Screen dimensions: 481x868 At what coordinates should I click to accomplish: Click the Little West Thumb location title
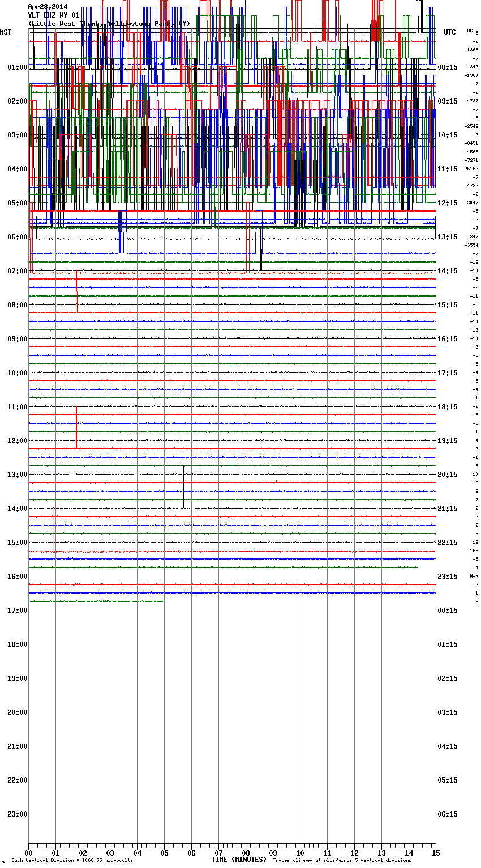(x=109, y=24)
